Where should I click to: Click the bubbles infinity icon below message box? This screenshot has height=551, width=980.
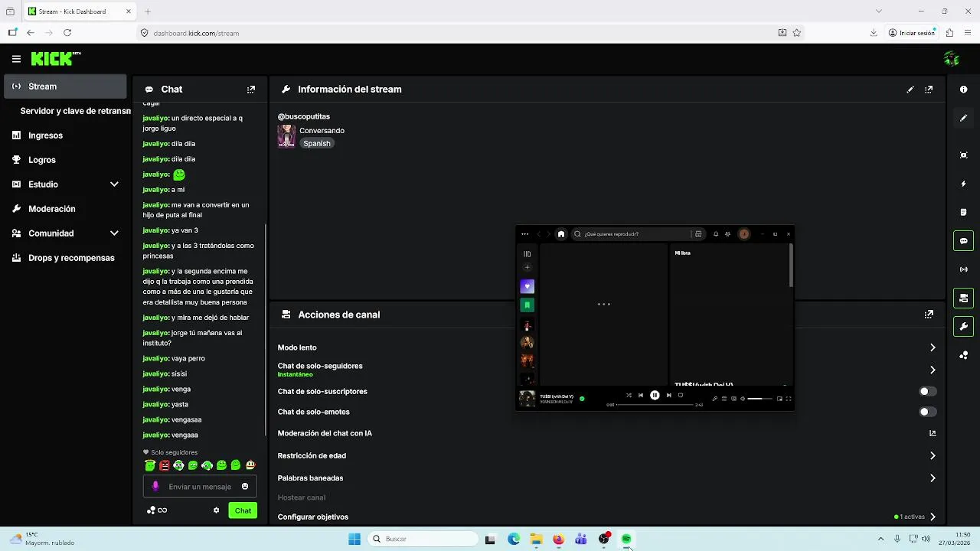[157, 510]
